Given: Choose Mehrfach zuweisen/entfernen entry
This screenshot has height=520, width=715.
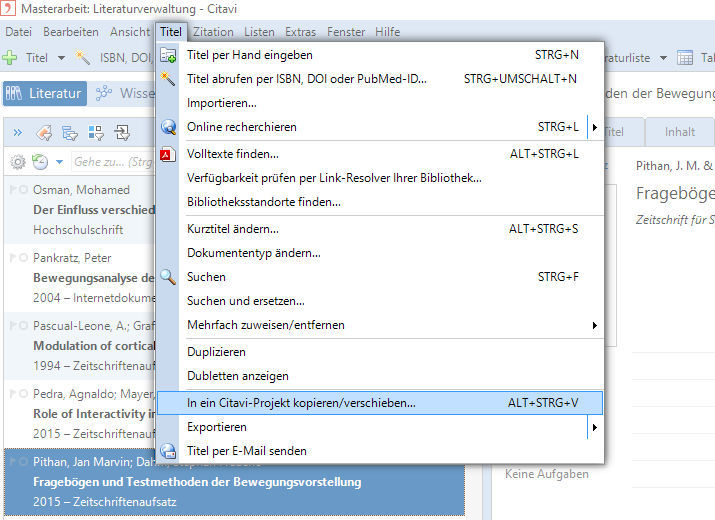Looking at the screenshot, I should pos(380,325).
